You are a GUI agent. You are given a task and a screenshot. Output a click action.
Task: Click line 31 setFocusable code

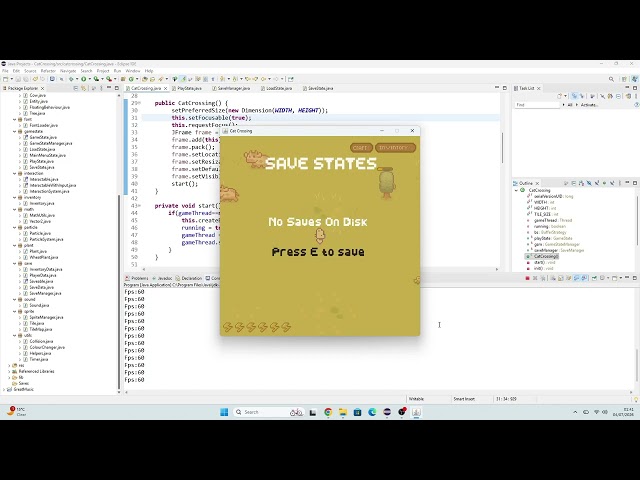click(211, 118)
